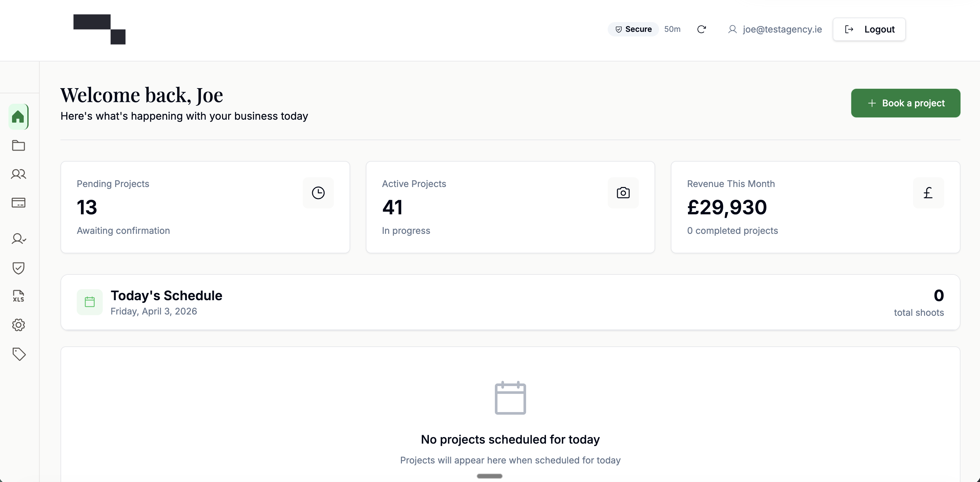Viewport: 980px width, 482px height.
Task: Click the clock icon on Pending Projects
Action: 318,193
